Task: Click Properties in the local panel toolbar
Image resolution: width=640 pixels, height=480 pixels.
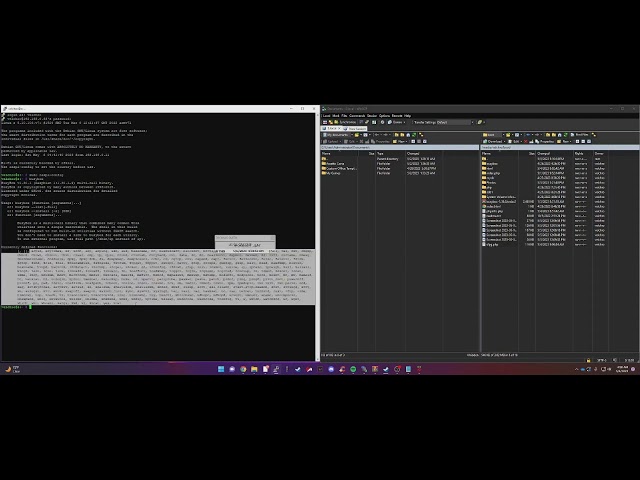Action: [380, 141]
